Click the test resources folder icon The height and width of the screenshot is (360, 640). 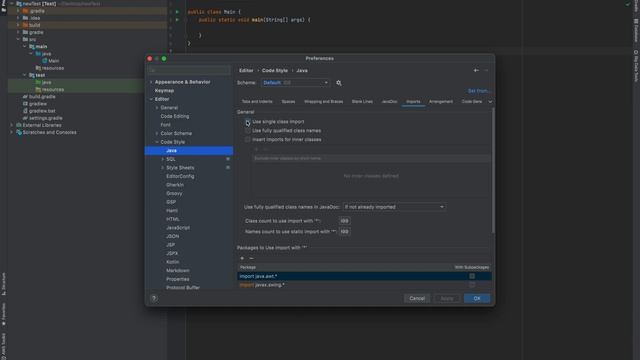pos(38,89)
